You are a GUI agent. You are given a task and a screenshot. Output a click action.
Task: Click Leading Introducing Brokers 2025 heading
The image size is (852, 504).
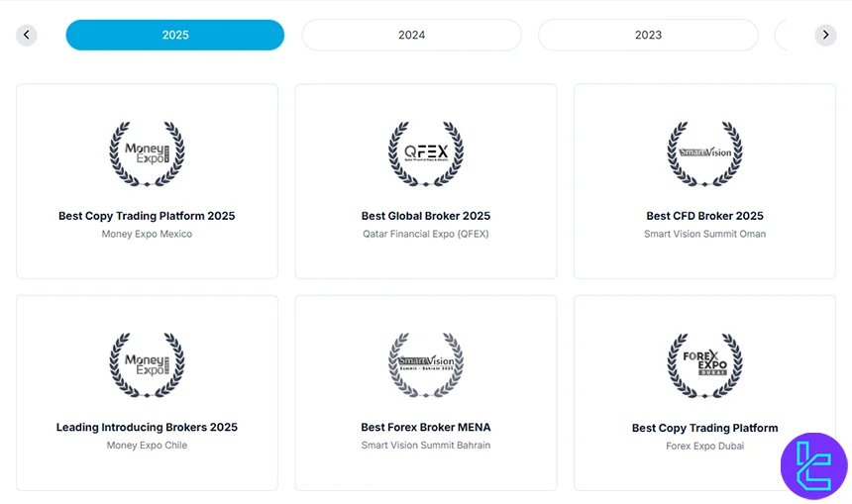coord(147,428)
